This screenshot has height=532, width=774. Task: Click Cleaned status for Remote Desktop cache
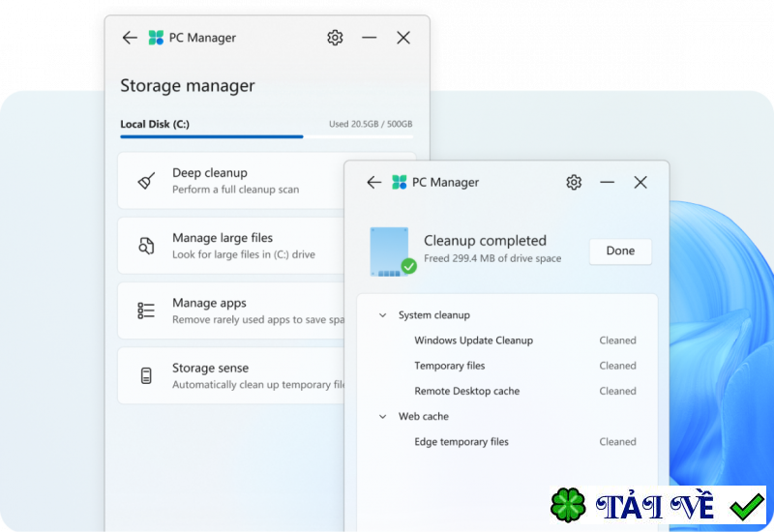[617, 391]
